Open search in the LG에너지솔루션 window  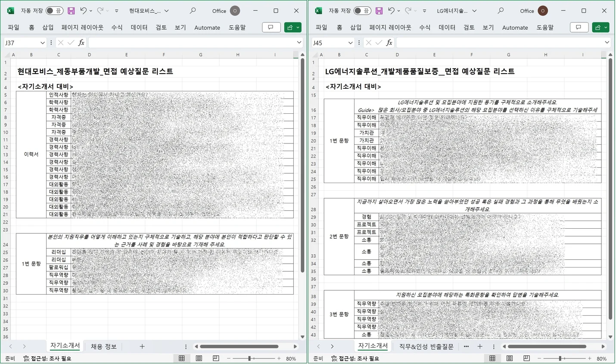[501, 11]
